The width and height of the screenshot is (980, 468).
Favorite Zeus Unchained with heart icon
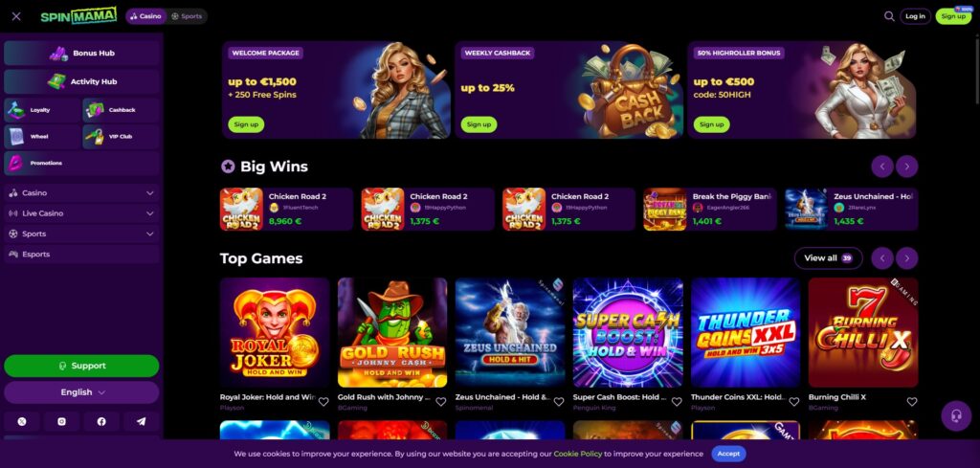tap(559, 402)
